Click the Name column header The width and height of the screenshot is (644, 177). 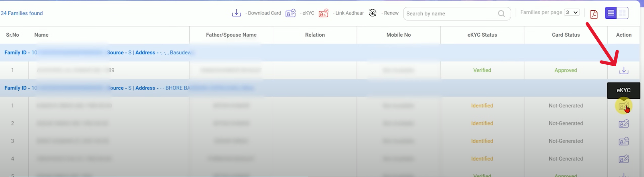click(x=42, y=35)
